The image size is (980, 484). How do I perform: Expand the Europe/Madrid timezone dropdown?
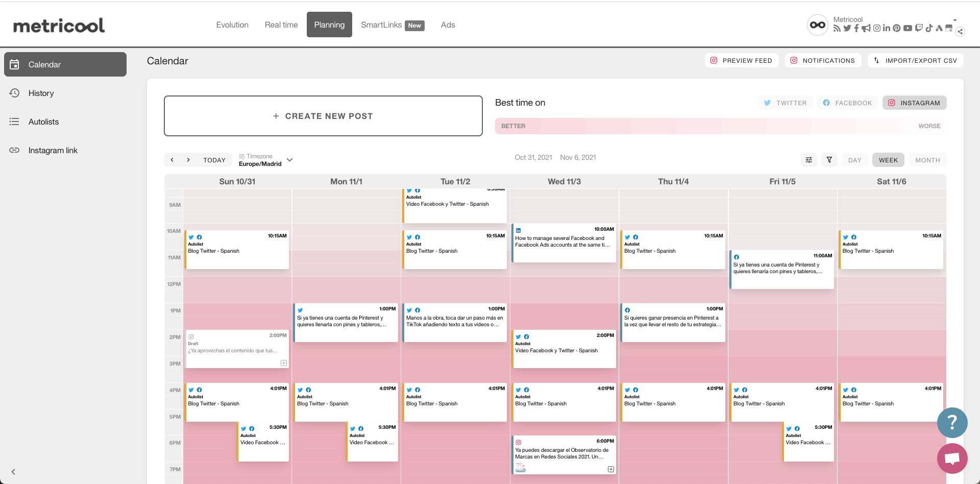point(289,160)
